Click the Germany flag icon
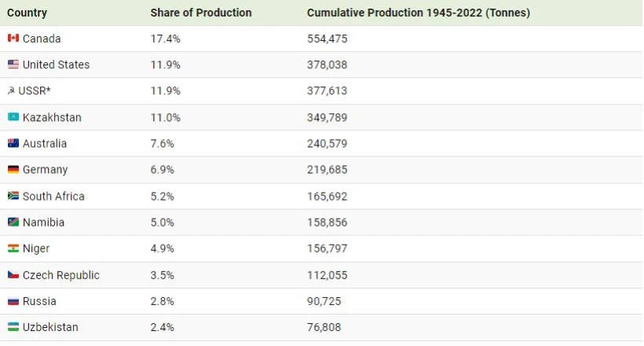The height and width of the screenshot is (346, 644). coord(13,170)
